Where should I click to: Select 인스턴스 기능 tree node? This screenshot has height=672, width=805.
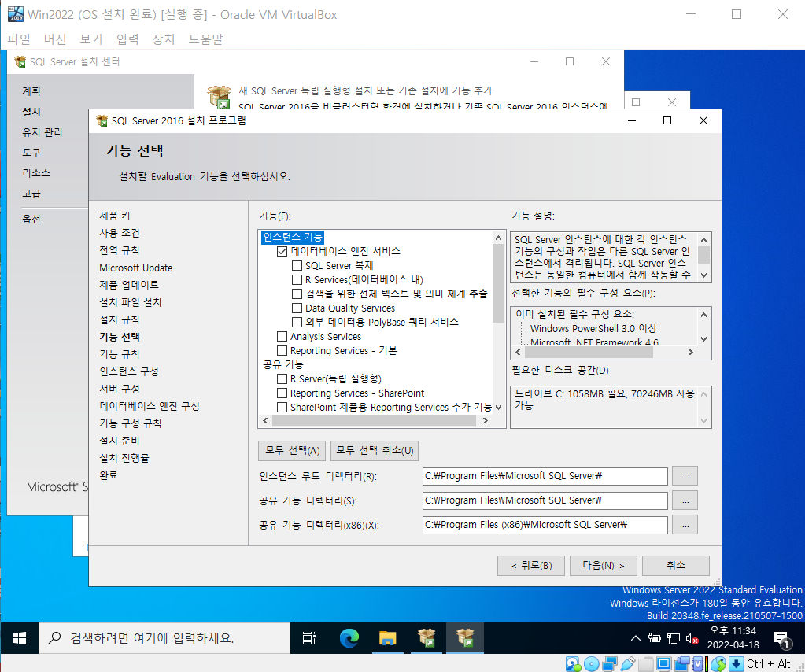click(x=293, y=237)
